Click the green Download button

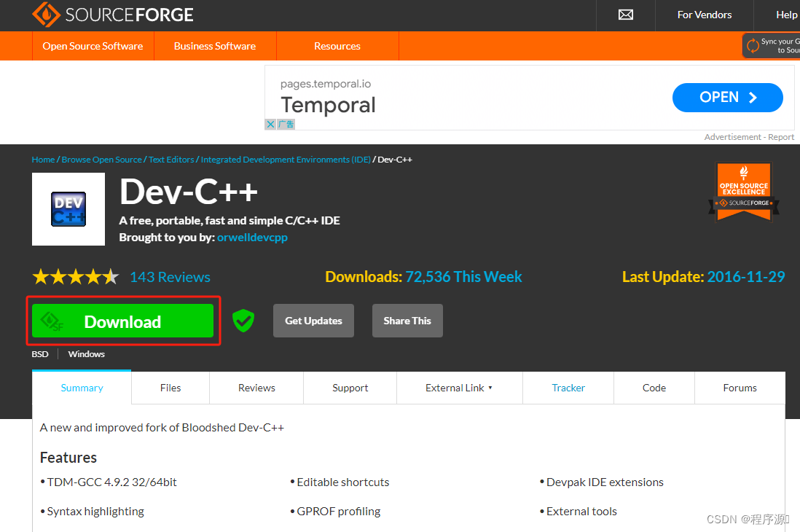point(122,321)
